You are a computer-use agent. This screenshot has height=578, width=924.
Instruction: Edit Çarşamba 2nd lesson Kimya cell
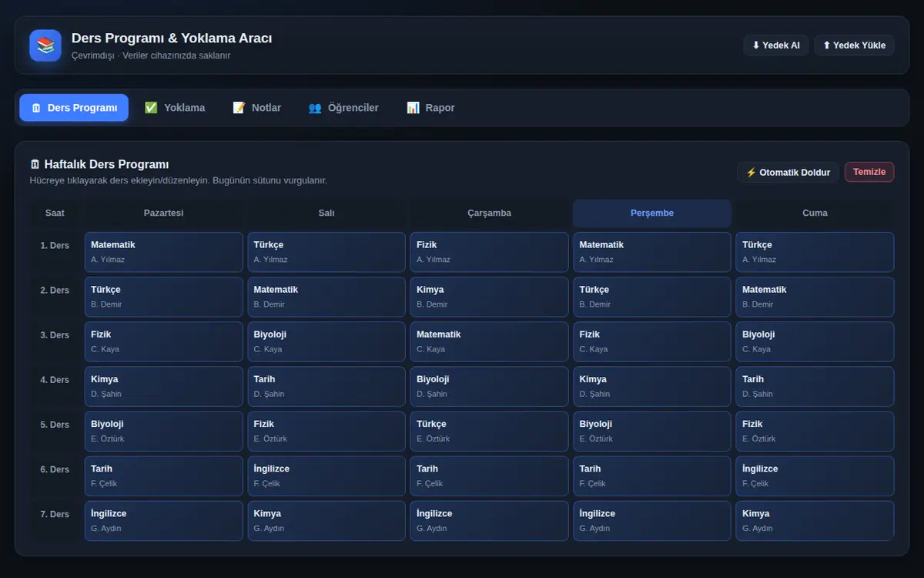tap(490, 297)
